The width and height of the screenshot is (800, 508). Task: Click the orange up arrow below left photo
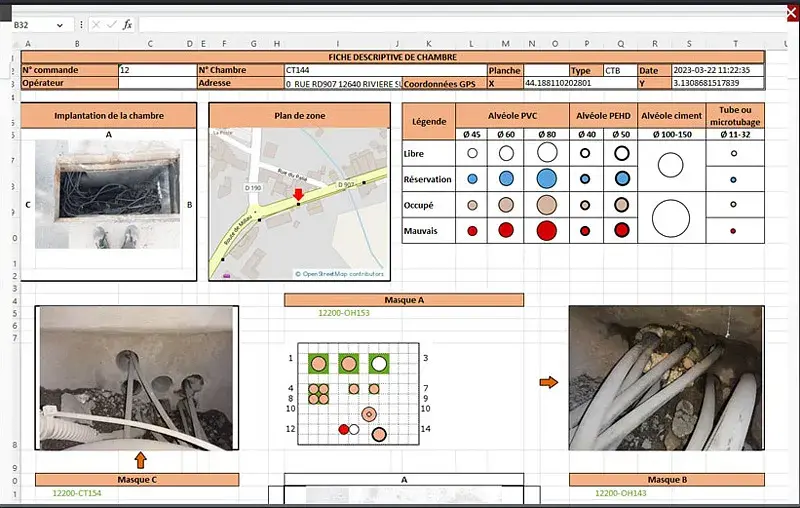tap(140, 460)
